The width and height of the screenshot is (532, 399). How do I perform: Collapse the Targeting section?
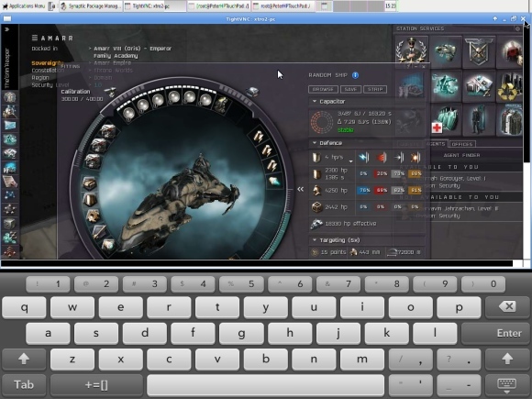315,240
